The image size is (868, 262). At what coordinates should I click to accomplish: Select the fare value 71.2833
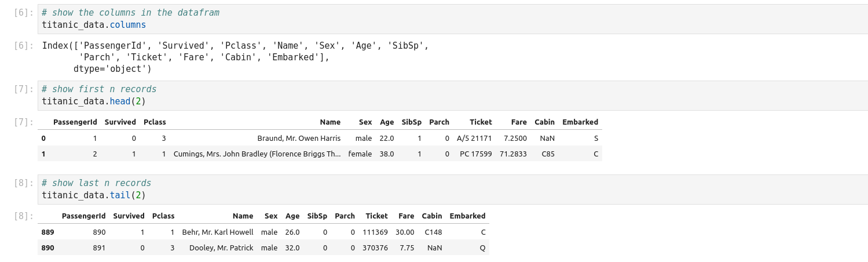pos(513,154)
